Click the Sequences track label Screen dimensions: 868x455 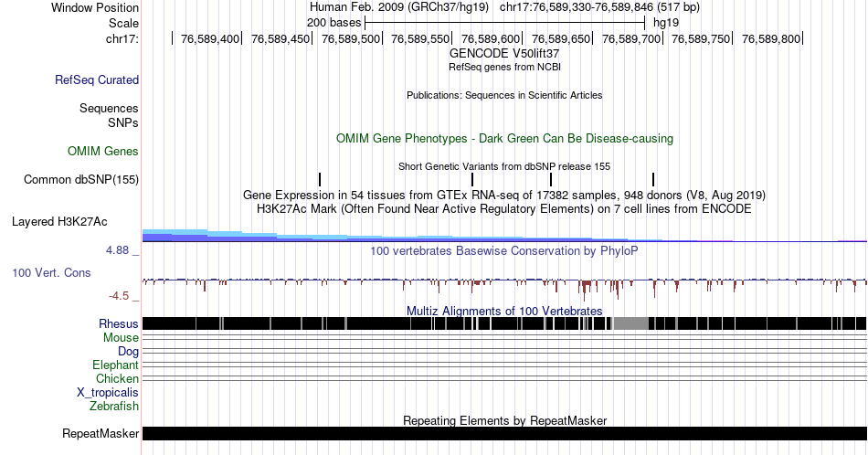pyautogui.click(x=109, y=108)
